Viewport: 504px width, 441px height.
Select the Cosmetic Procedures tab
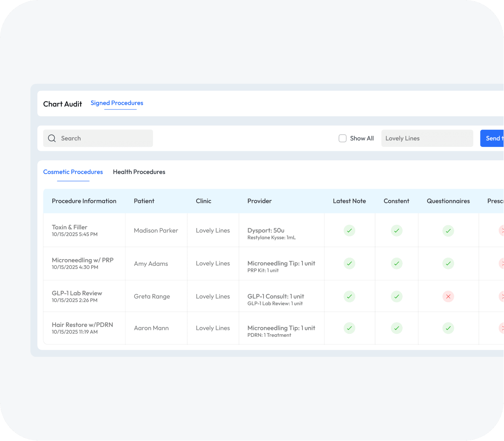point(73,172)
